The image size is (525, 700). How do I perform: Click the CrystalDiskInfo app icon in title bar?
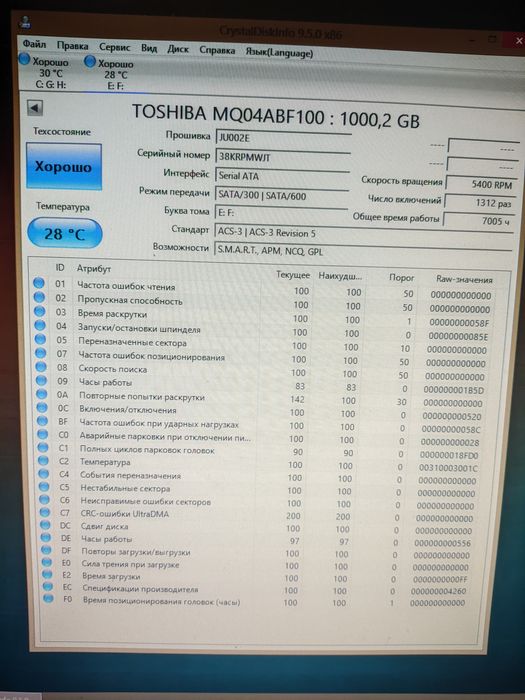[25, 22]
